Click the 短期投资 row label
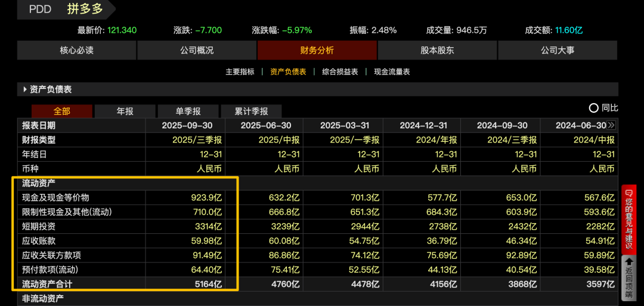644x306 pixels. [39, 226]
